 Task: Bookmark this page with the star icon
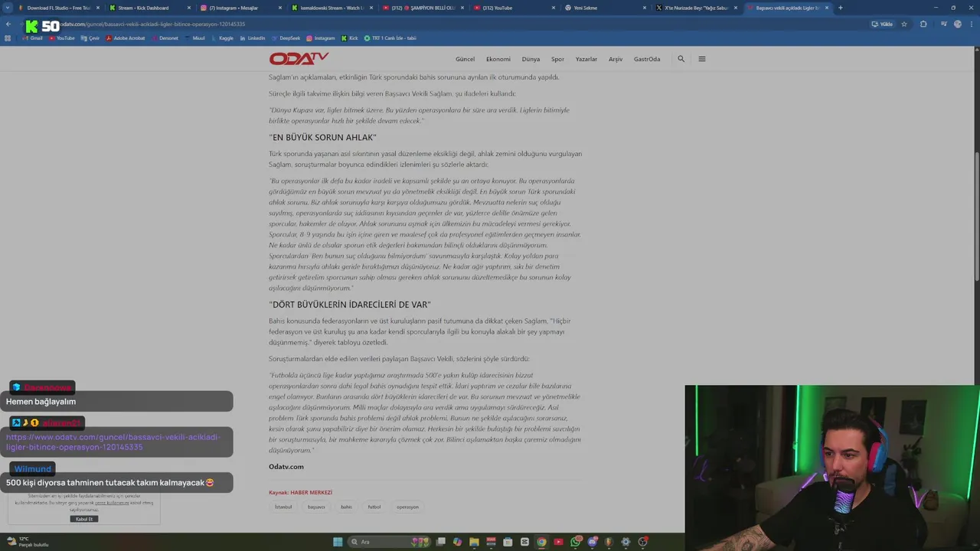pyautogui.click(x=904, y=24)
